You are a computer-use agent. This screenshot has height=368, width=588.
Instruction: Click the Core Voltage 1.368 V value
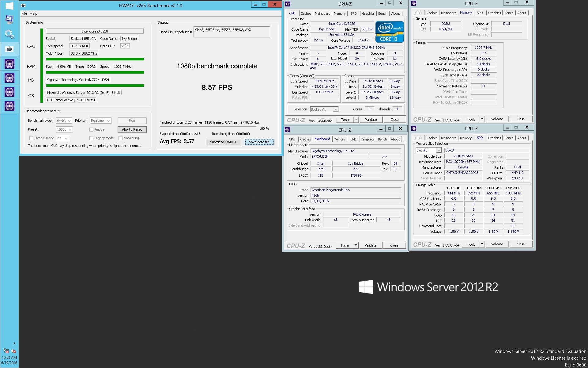(x=363, y=40)
